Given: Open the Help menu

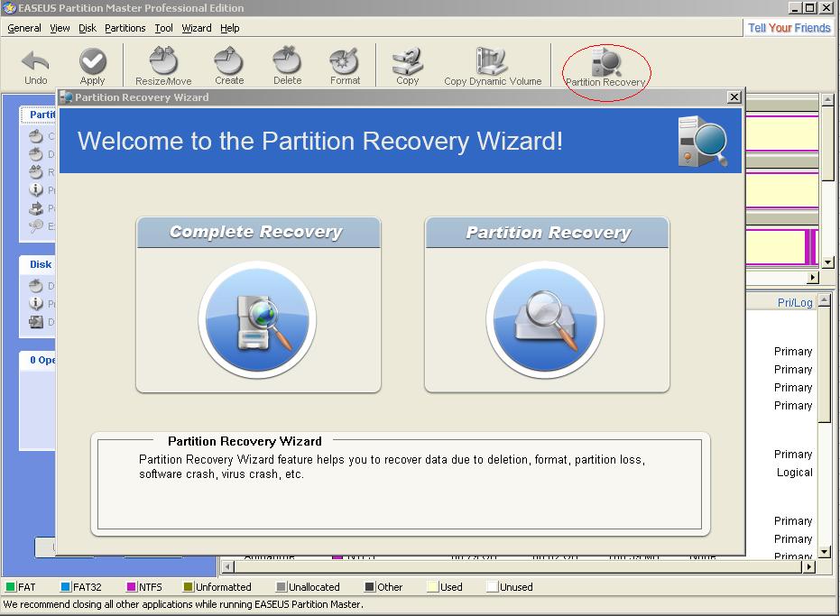Looking at the screenshot, I should pos(229,28).
